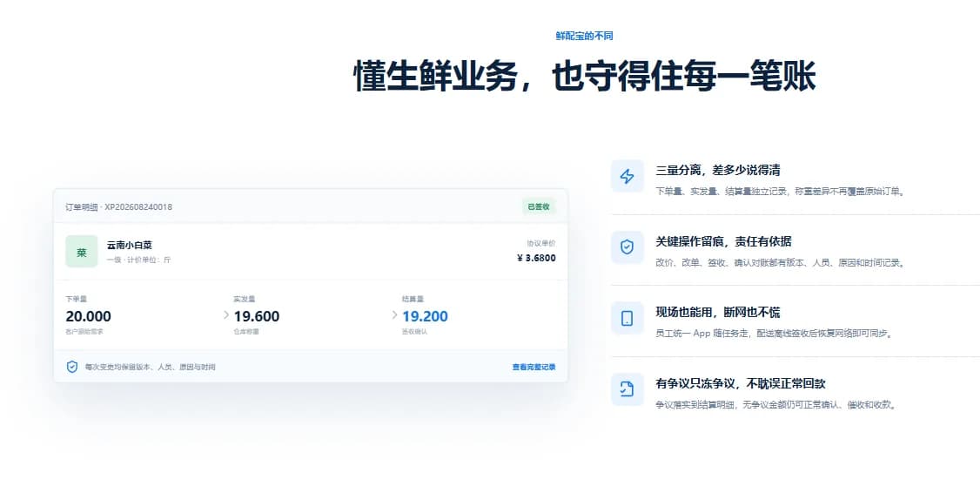
Task: Click the green 菜 product thumbnail
Action: (81, 252)
